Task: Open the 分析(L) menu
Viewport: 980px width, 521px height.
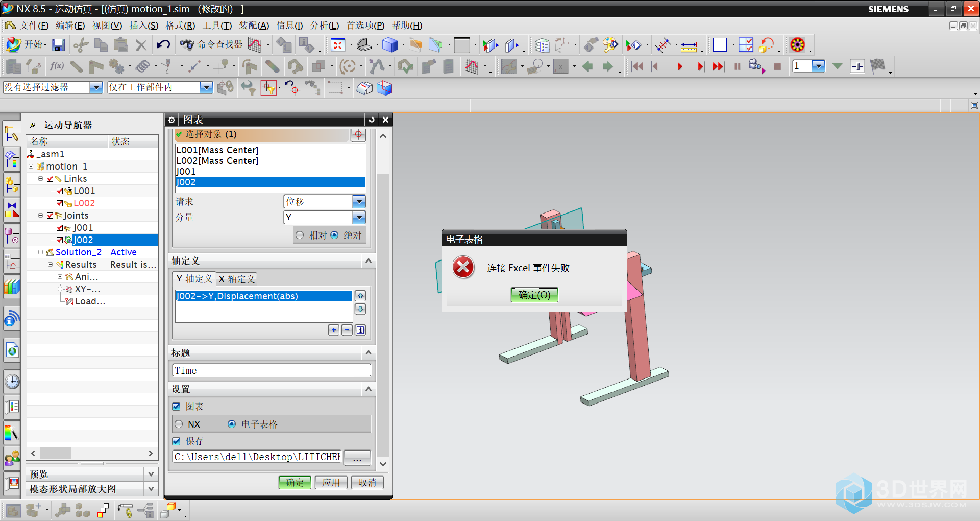Action: (325, 26)
